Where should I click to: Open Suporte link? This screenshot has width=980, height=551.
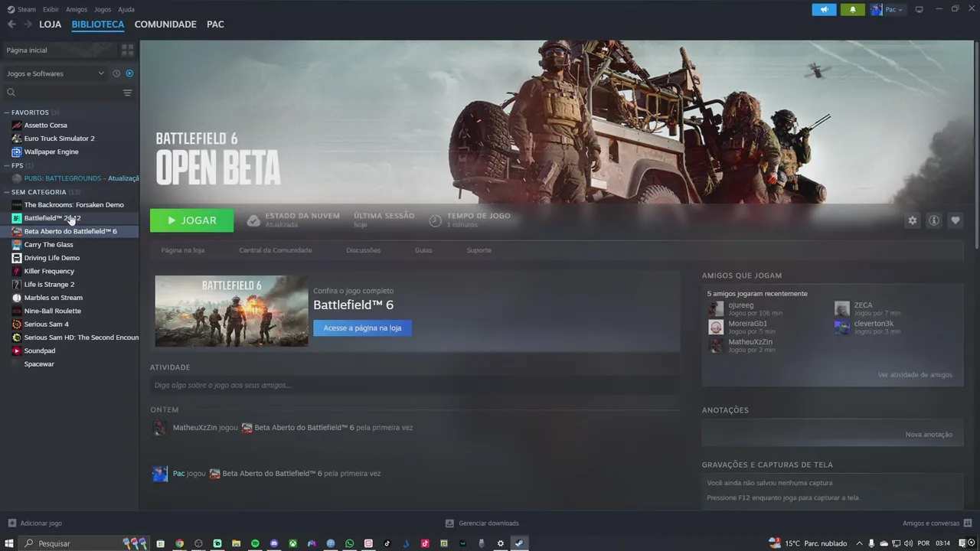[479, 250]
